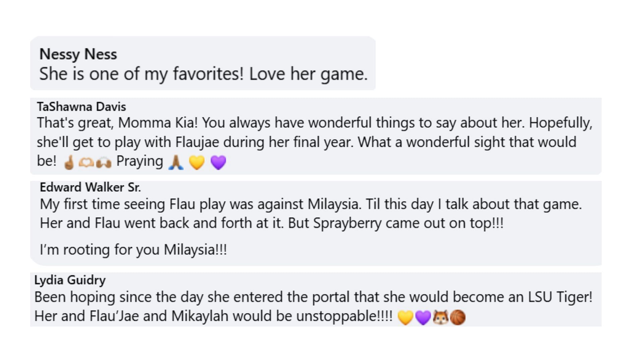Open Lydia Guidry's profile name

click(x=70, y=280)
